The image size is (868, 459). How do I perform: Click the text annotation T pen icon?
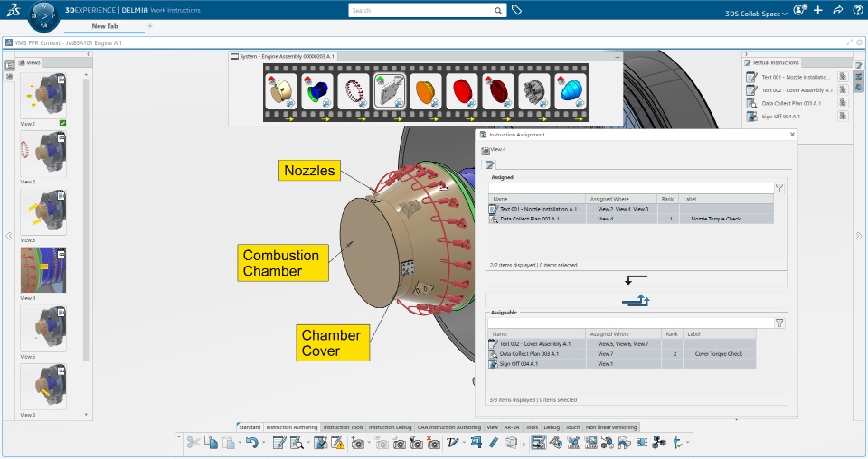click(452, 443)
